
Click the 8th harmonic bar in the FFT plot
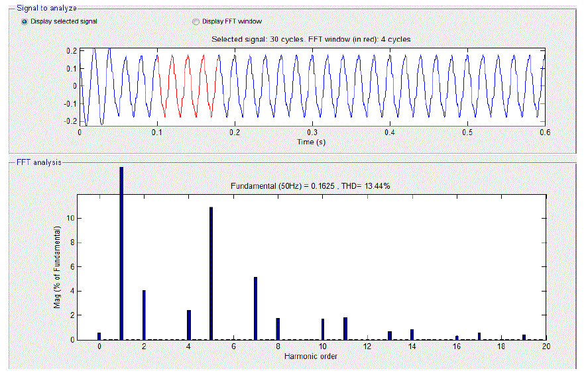tap(278, 329)
